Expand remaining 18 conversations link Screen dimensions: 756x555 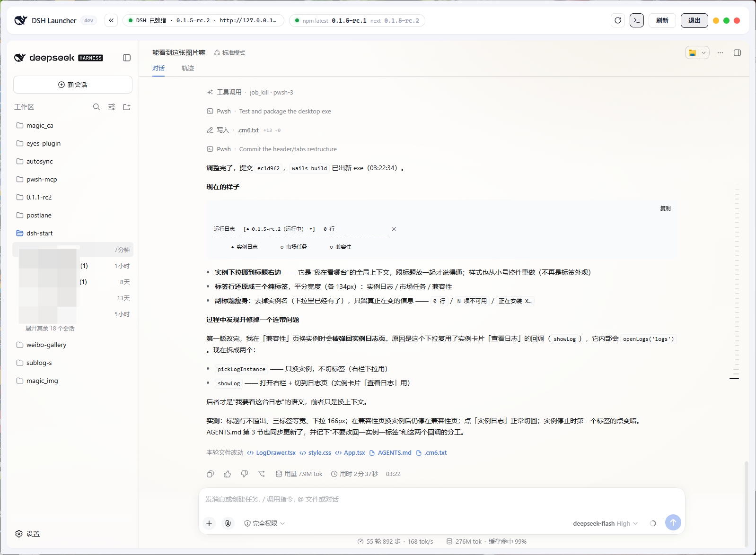pos(50,328)
